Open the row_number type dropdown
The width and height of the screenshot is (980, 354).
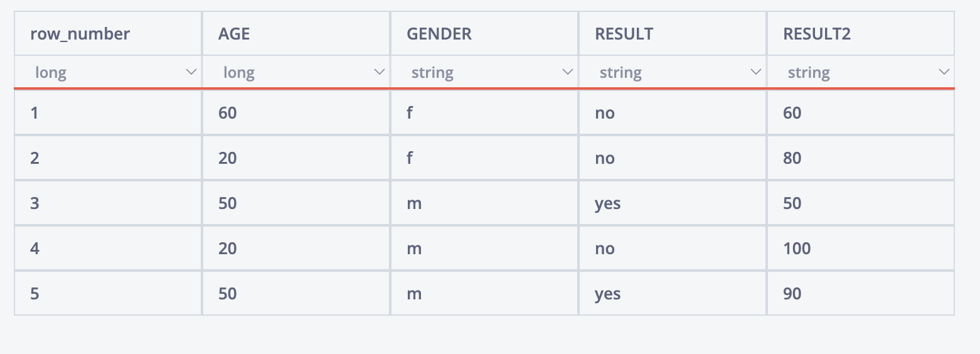[108, 73]
